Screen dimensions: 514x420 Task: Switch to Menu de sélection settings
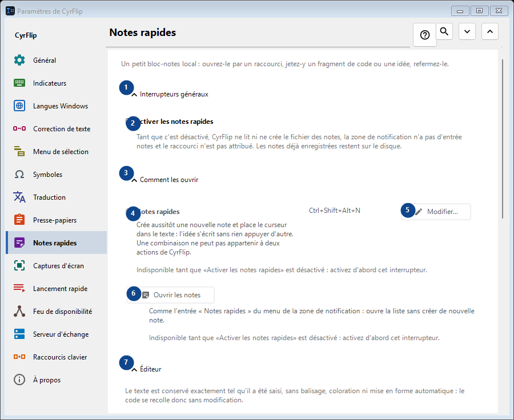(x=57, y=152)
